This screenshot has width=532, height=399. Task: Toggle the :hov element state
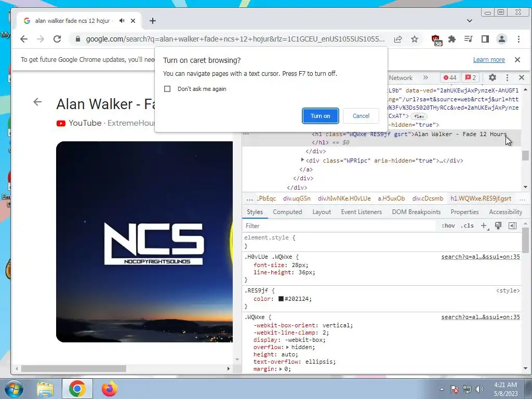pyautogui.click(x=448, y=226)
